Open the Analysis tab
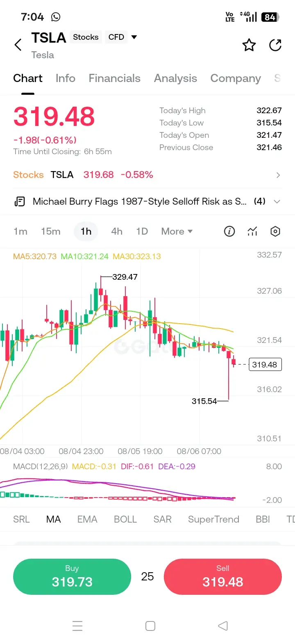The image size is (295, 644). click(175, 78)
